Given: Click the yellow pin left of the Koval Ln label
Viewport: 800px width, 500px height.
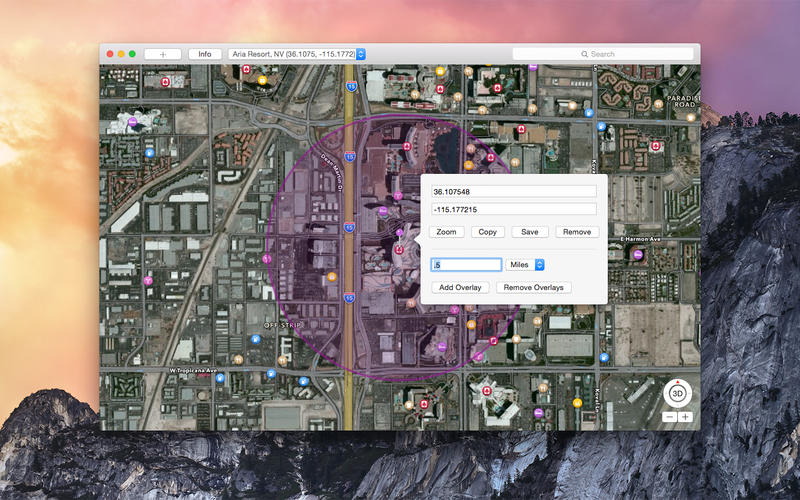Looking at the screenshot, I should click(578, 403).
